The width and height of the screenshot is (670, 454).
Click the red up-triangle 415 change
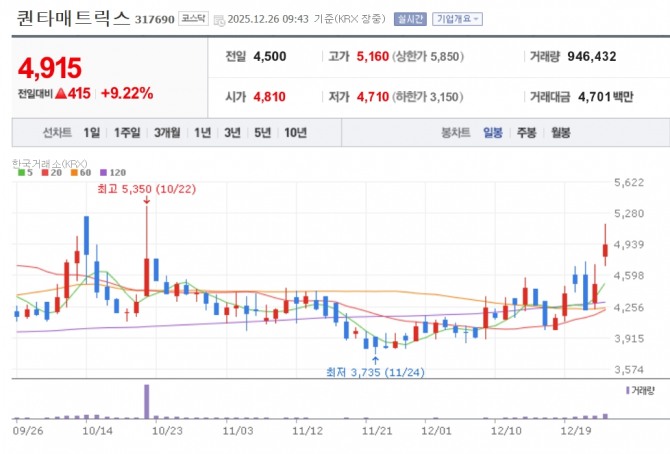tap(73, 93)
